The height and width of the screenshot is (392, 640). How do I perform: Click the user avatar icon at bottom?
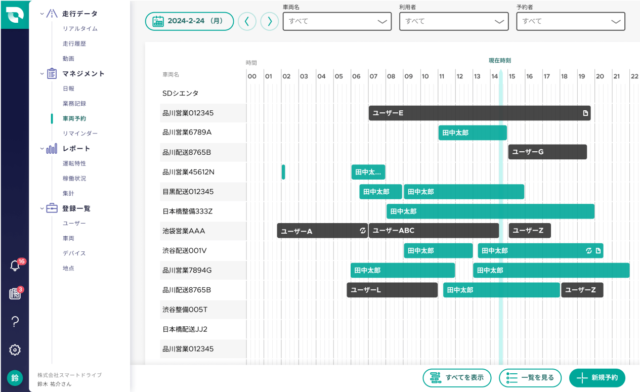pos(15,378)
